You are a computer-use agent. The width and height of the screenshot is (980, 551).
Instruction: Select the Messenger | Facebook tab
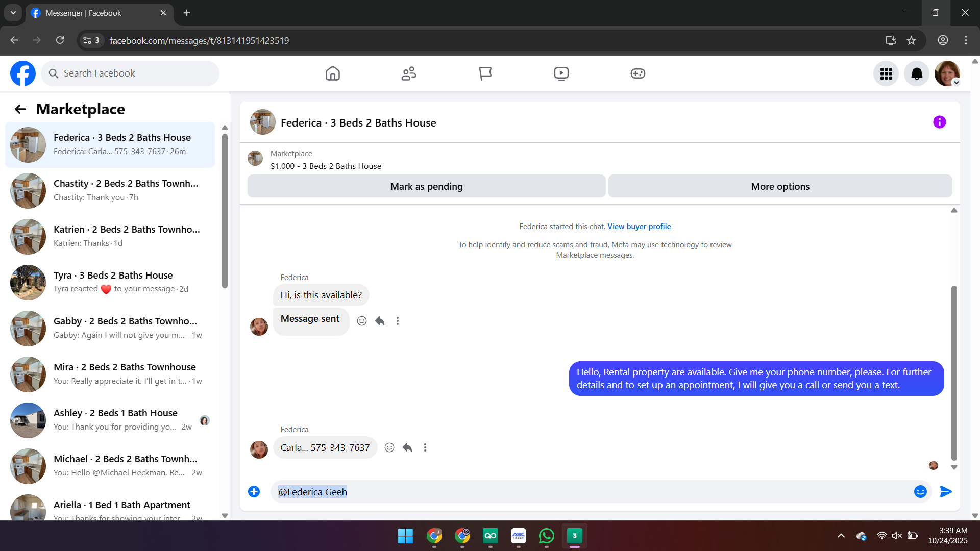(99, 13)
